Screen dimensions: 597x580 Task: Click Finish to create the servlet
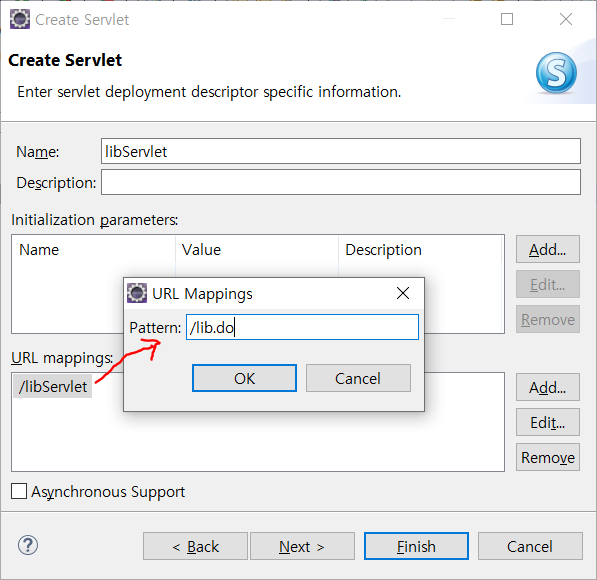pos(416,546)
